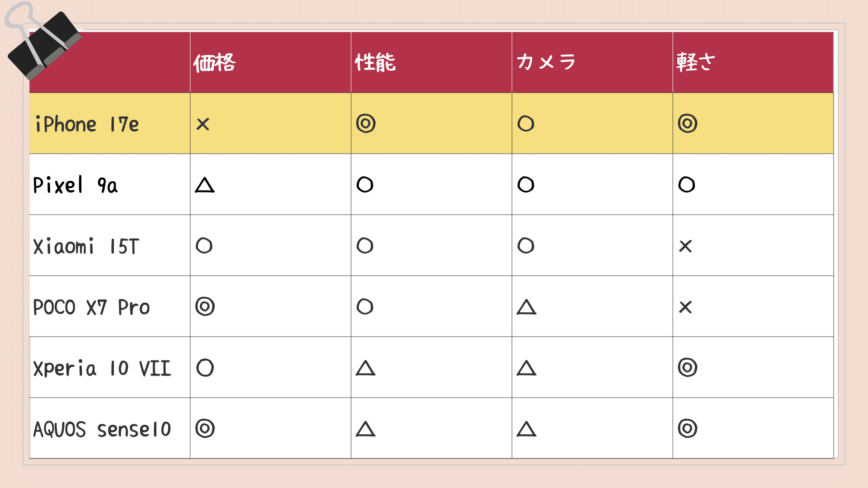Screen dimensions: 868x488
Task: Click the AQUOS sense10 row label
Action: coord(102,429)
